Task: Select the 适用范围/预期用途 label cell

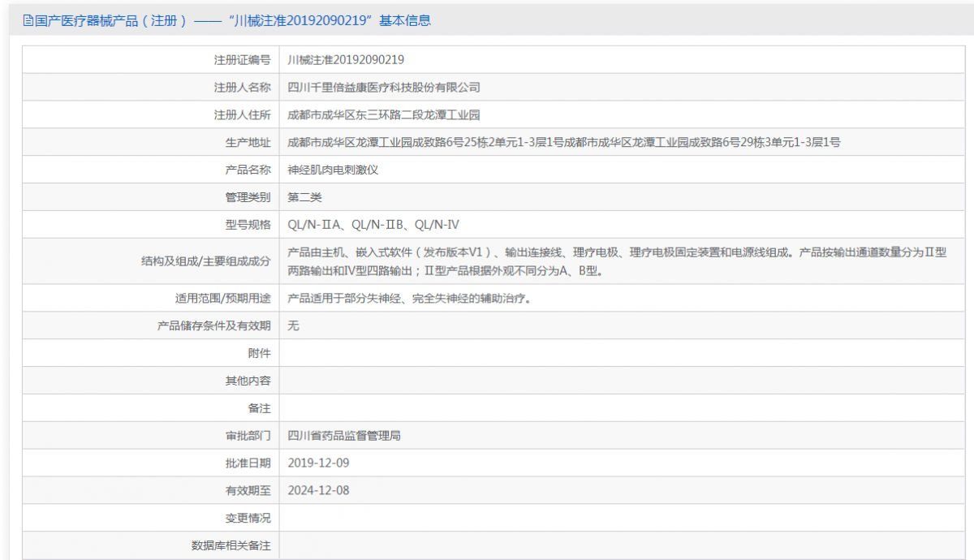Action: pyautogui.click(x=151, y=298)
